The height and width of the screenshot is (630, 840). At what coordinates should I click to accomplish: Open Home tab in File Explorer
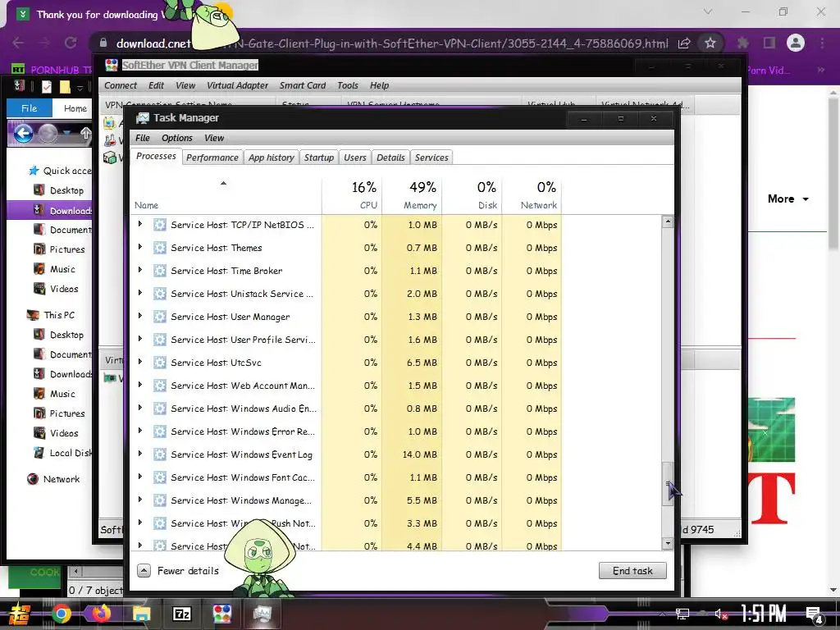tap(75, 108)
